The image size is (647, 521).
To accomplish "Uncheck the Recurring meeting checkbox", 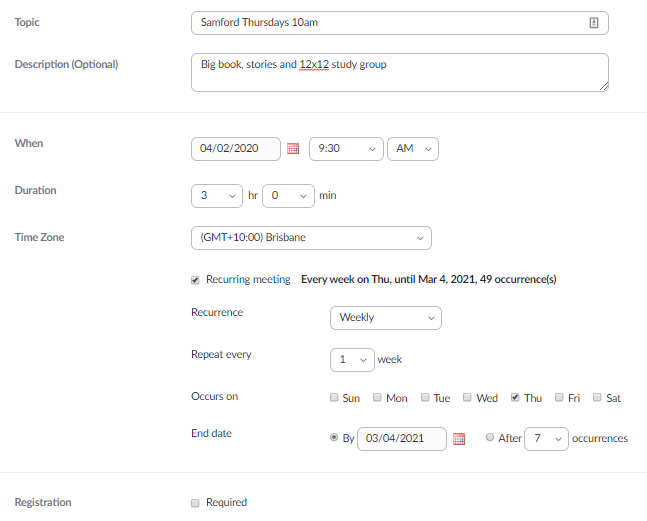I will (195, 280).
